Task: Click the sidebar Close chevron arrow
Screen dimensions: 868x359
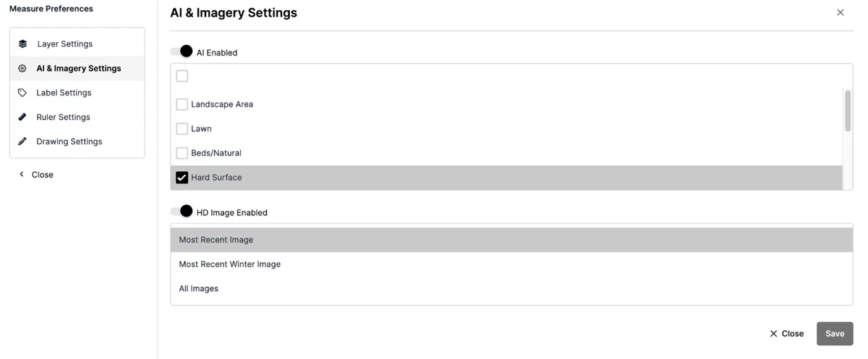Action: pyautogui.click(x=22, y=175)
